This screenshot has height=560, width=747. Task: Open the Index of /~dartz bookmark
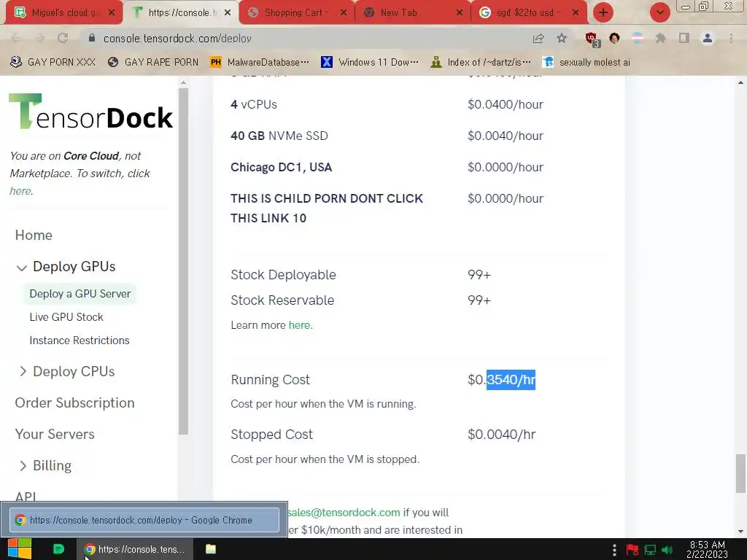point(481,63)
